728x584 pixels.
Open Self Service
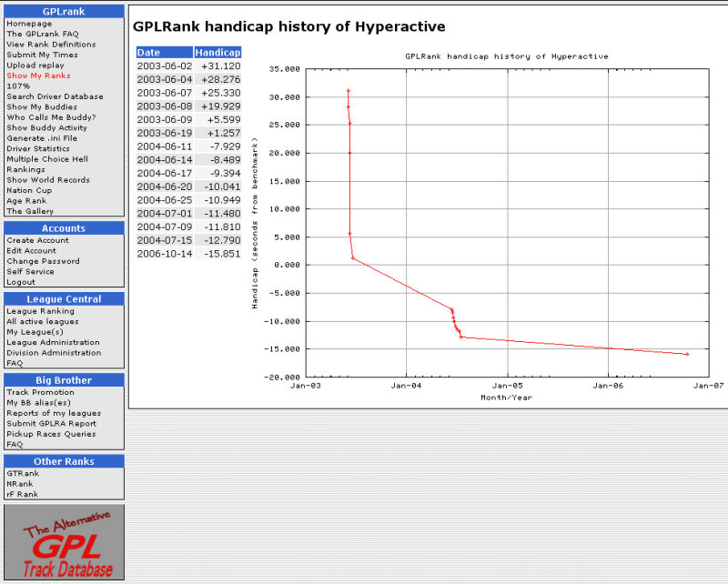tap(30, 272)
